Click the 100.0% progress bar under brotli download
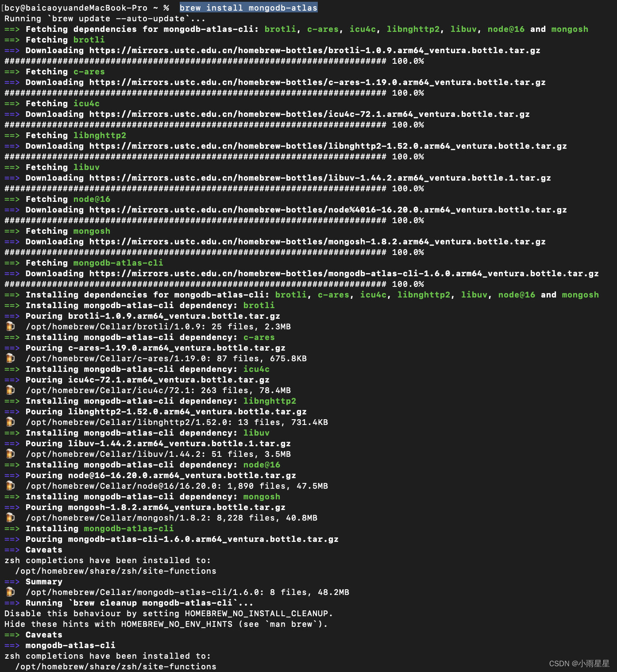617x672 pixels. pyautogui.click(x=214, y=61)
